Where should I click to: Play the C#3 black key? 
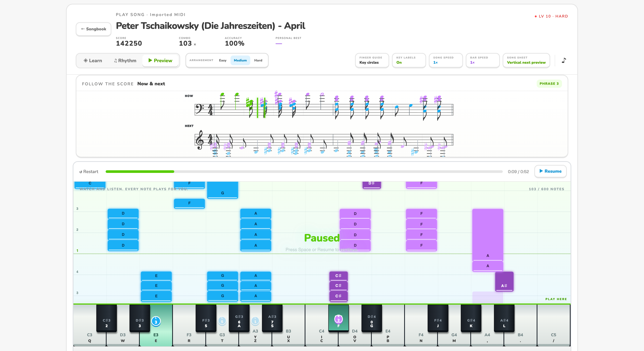click(x=107, y=318)
